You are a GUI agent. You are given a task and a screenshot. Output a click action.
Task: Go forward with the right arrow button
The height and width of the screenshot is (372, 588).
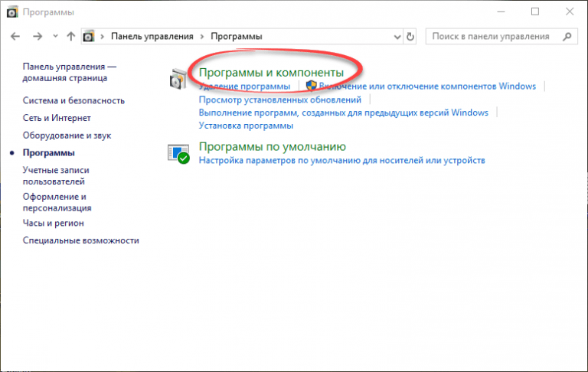(x=38, y=37)
